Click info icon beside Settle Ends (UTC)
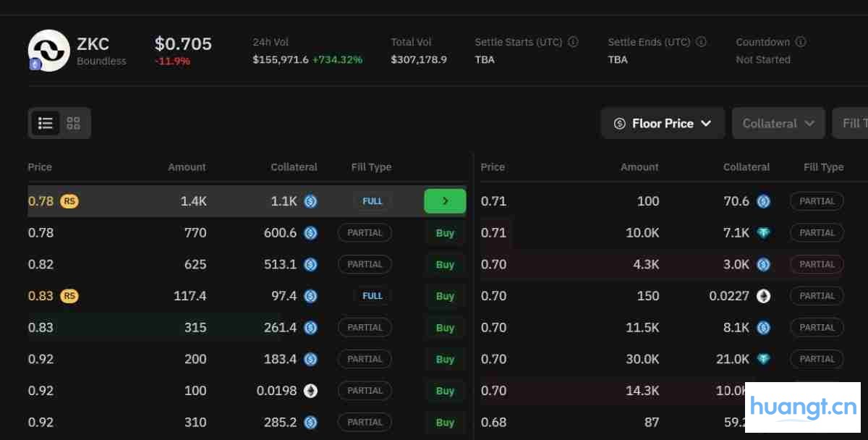 pyautogui.click(x=701, y=42)
